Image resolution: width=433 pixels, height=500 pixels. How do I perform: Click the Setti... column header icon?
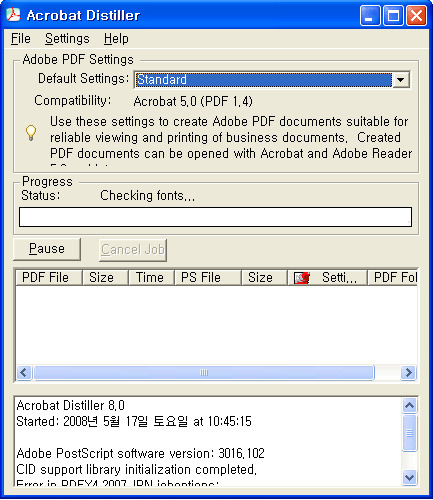click(302, 278)
